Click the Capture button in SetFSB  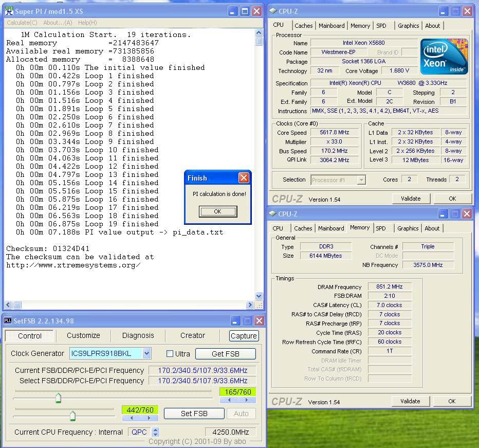244,336
